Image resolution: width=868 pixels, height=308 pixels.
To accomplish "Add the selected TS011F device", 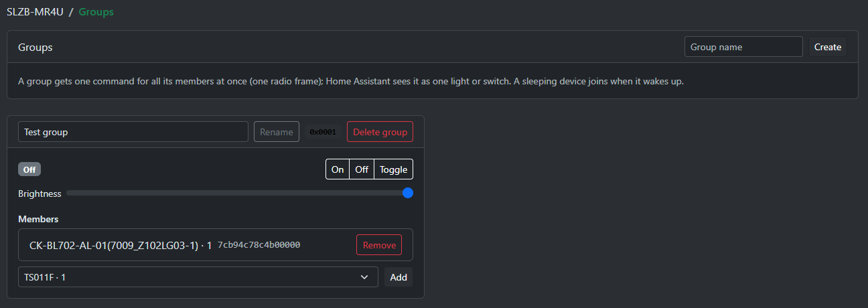I will coord(399,277).
